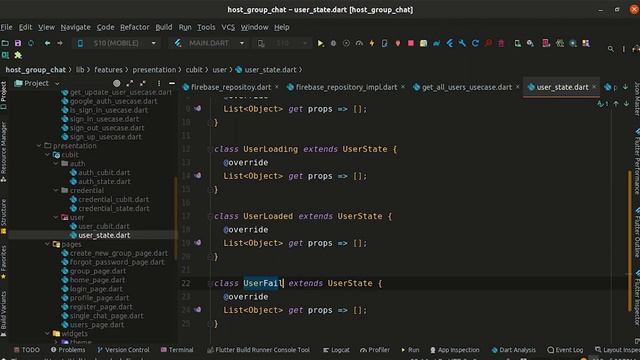Stop the app with the red square icon
Screen dimensions: 640x360
[x=411, y=43]
